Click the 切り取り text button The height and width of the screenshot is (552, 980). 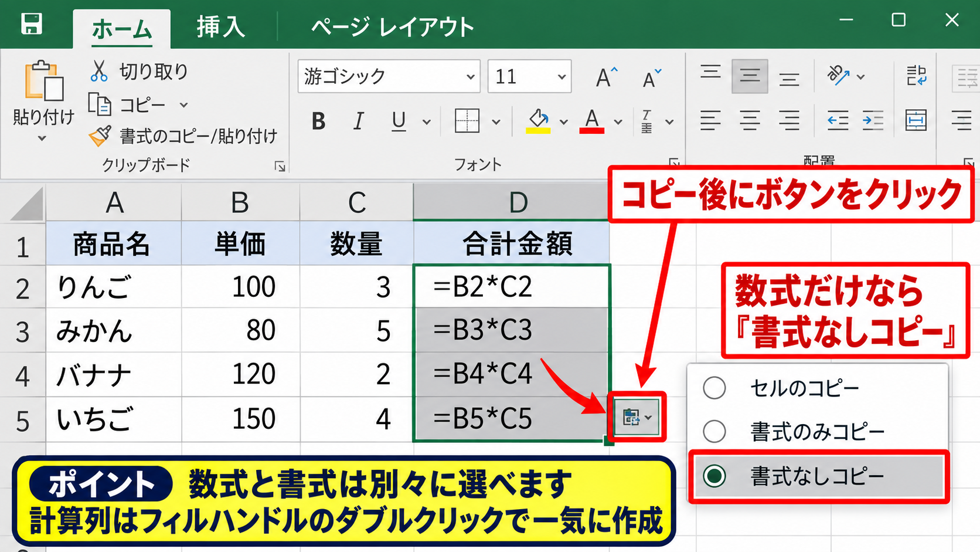tap(154, 71)
